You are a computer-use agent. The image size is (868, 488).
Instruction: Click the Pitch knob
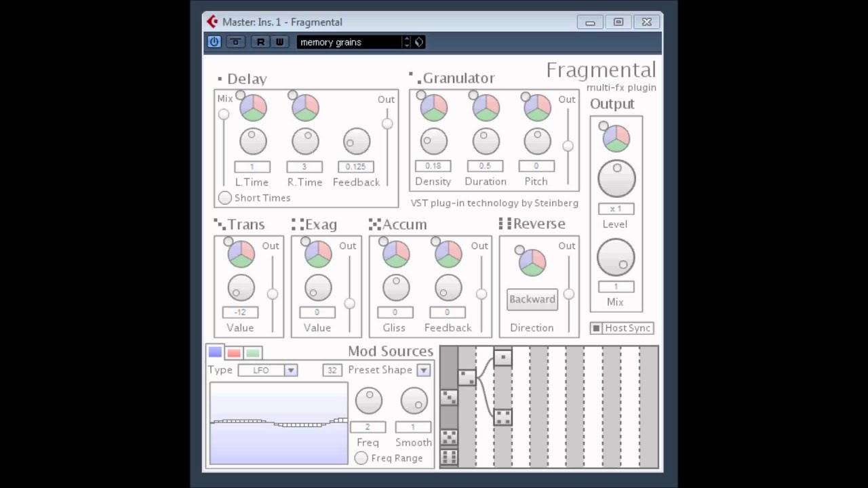click(538, 141)
